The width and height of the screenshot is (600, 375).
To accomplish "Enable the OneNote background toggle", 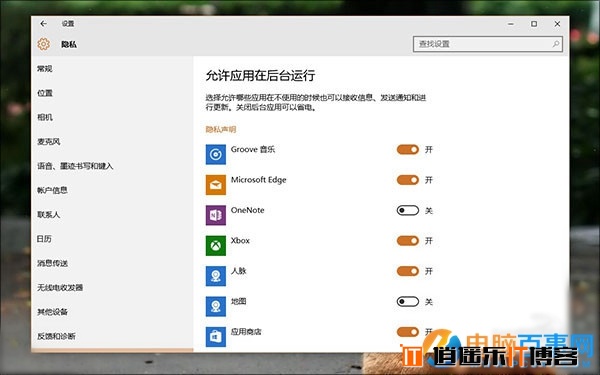I will [x=408, y=210].
